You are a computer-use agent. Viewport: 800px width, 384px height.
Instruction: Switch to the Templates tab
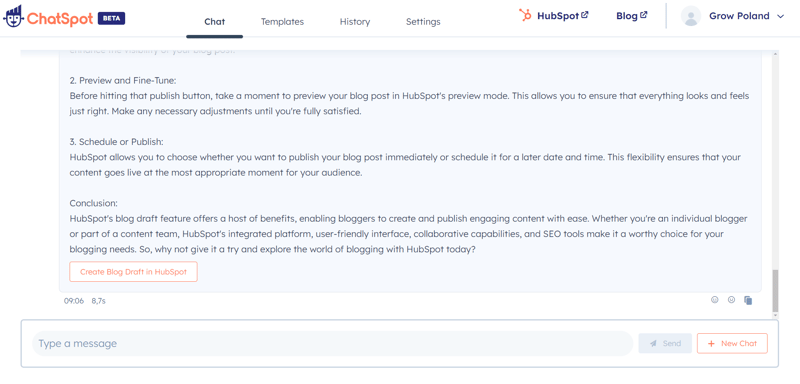(x=282, y=22)
